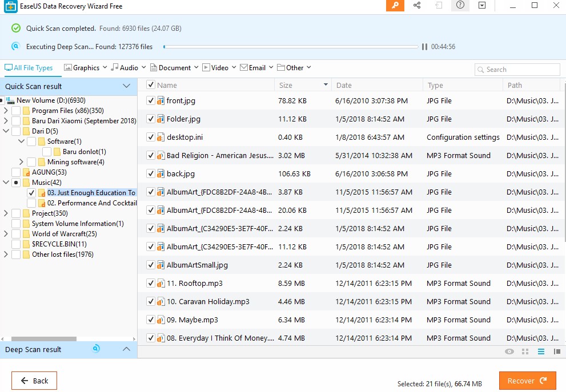
Task: Uncheck the 09. Maybe.mp3 checkbox
Action: [151, 320]
